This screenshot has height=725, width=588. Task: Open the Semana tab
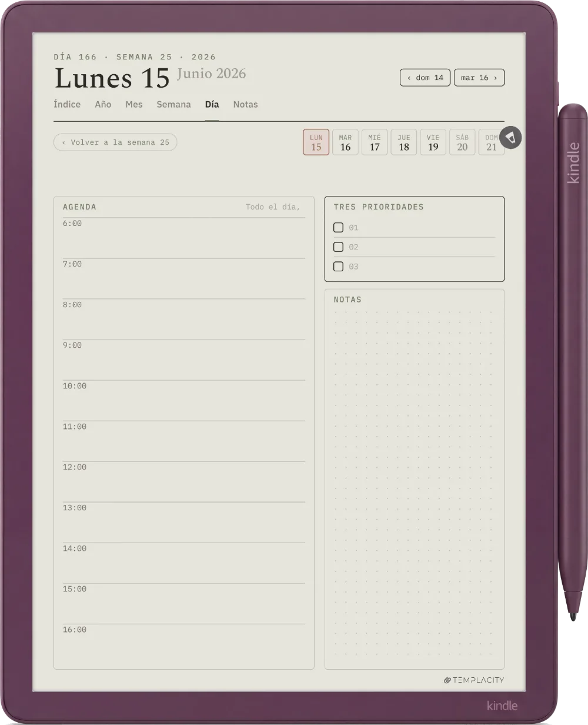click(173, 104)
